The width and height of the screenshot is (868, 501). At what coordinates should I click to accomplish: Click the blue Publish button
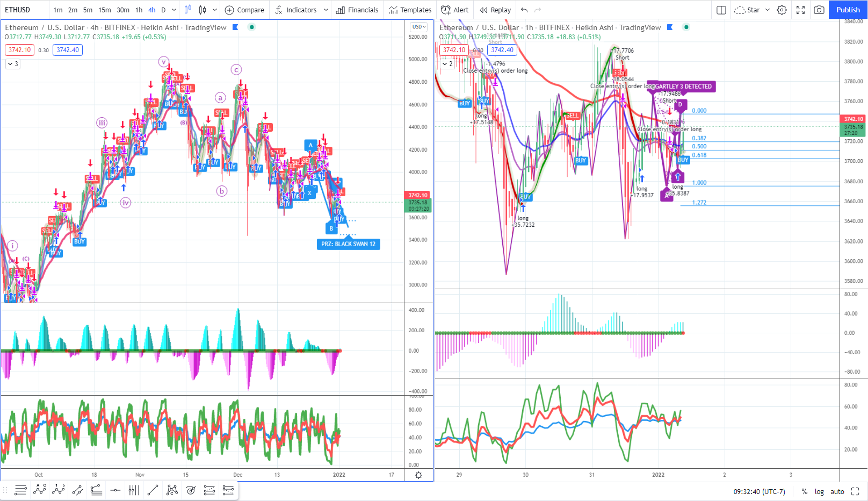coord(848,10)
